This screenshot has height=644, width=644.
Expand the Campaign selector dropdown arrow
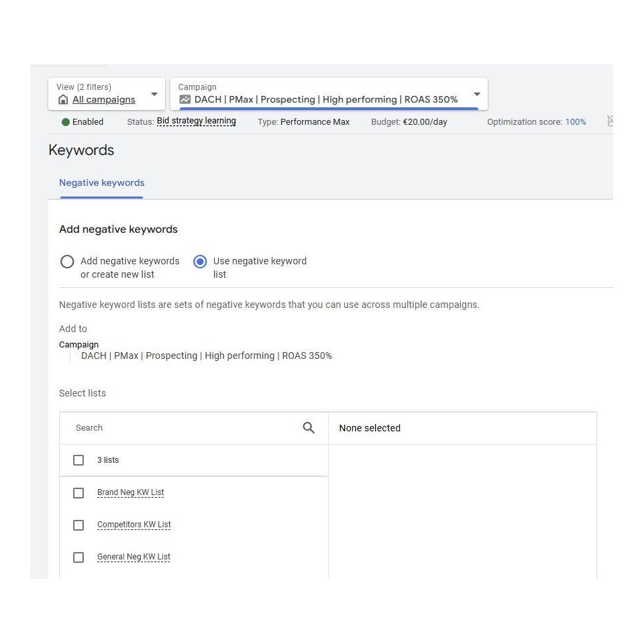(477, 94)
